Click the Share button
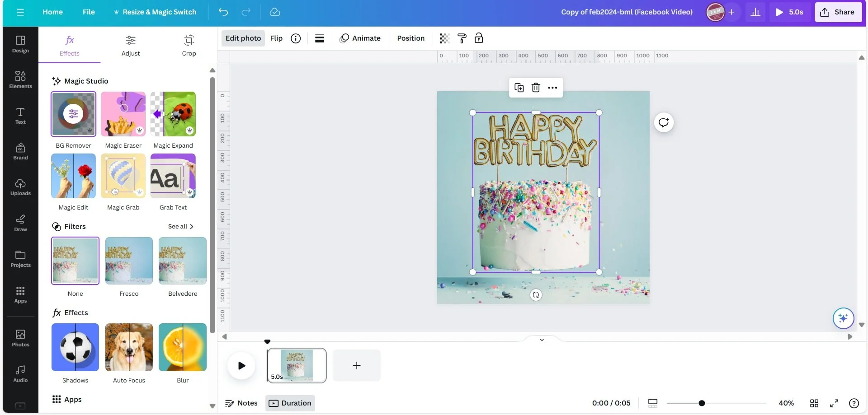 (838, 12)
